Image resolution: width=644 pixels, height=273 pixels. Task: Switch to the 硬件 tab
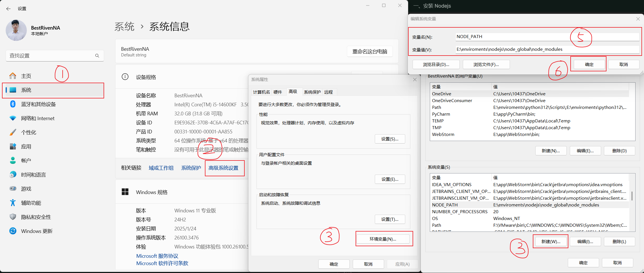278,92
